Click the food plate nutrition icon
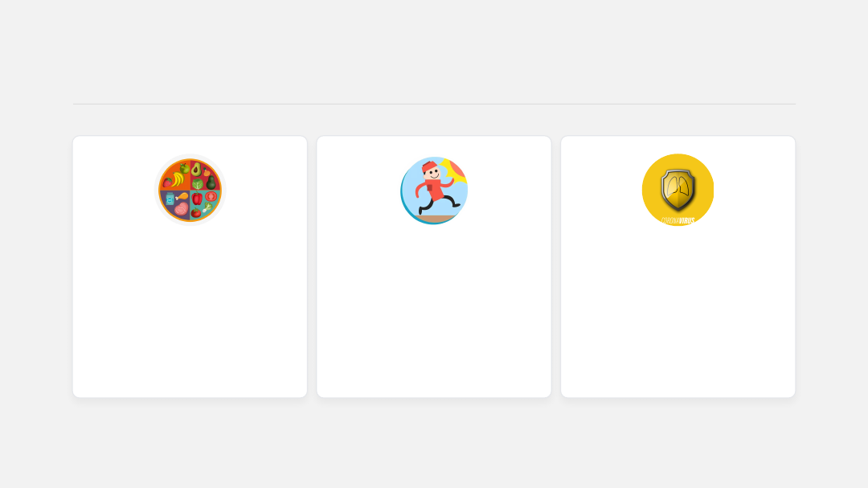 190,190
